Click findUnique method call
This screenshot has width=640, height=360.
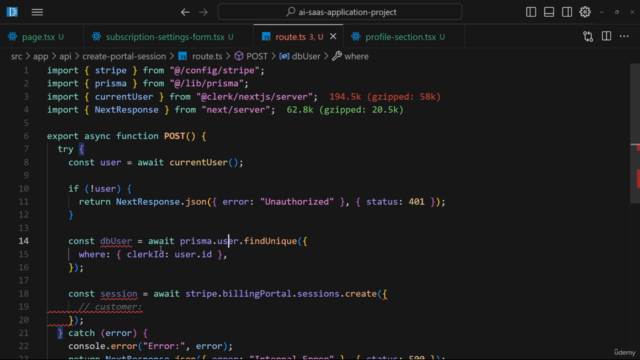coord(270,241)
